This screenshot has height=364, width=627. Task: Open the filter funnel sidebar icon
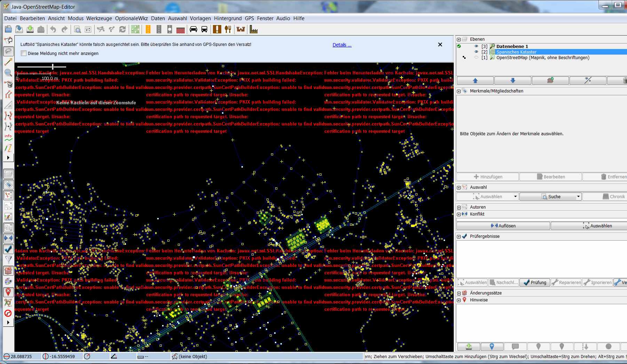[8, 260]
